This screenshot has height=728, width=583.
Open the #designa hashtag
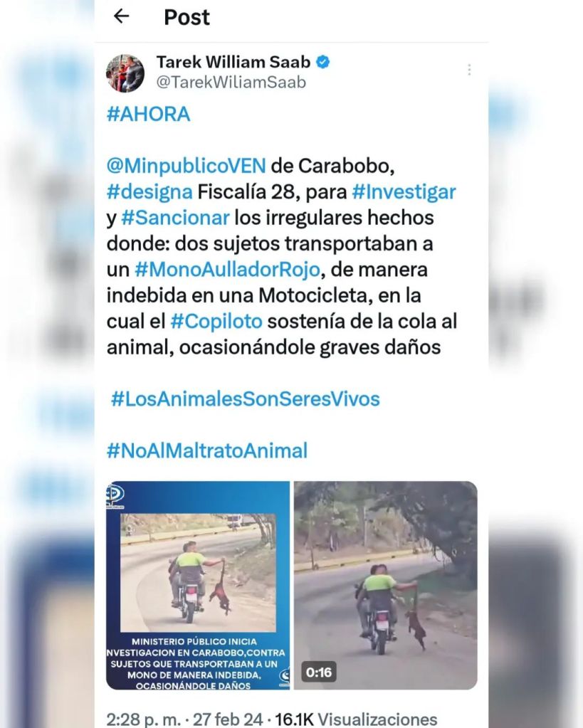click(x=149, y=192)
